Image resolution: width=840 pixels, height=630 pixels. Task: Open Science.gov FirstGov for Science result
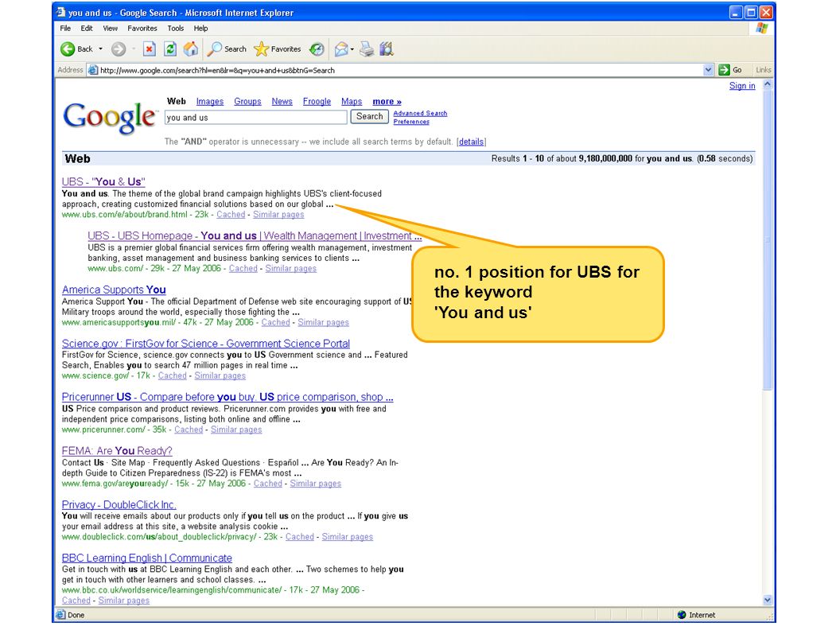click(206, 344)
